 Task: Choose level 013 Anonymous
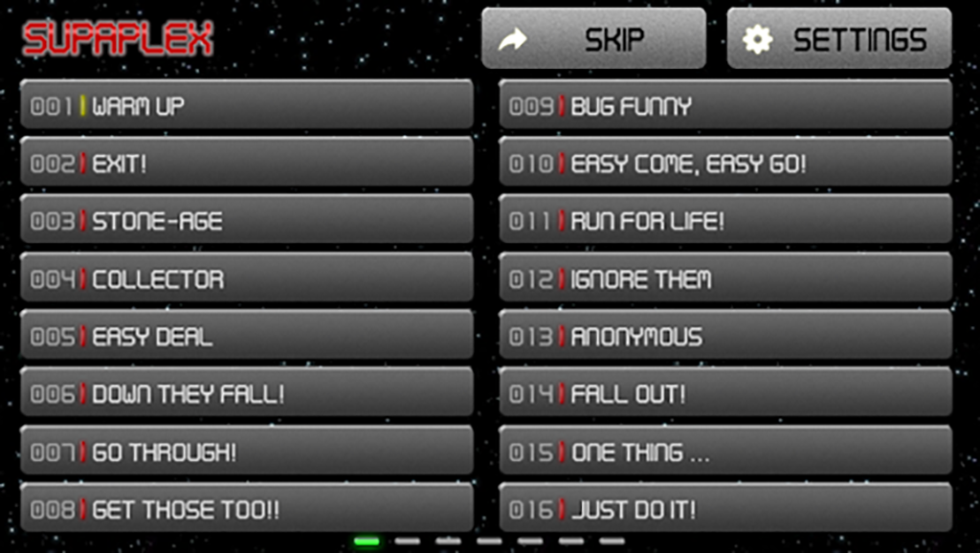tap(725, 336)
